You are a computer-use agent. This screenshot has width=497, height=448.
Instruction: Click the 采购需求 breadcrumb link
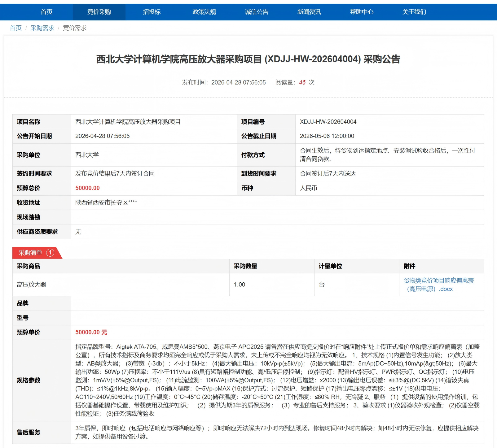point(42,28)
